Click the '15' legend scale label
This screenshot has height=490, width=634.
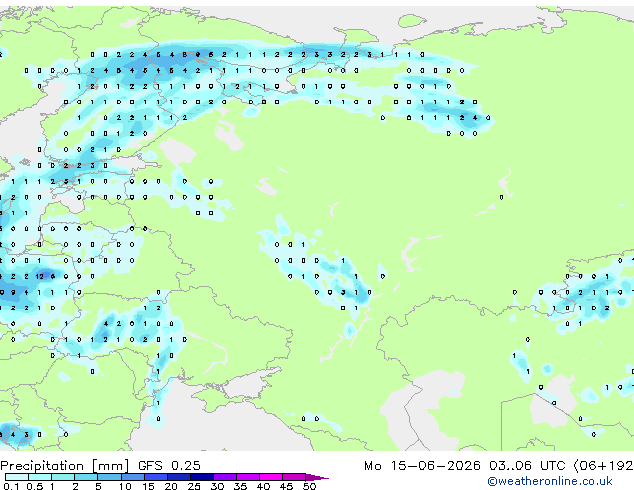tap(148, 486)
